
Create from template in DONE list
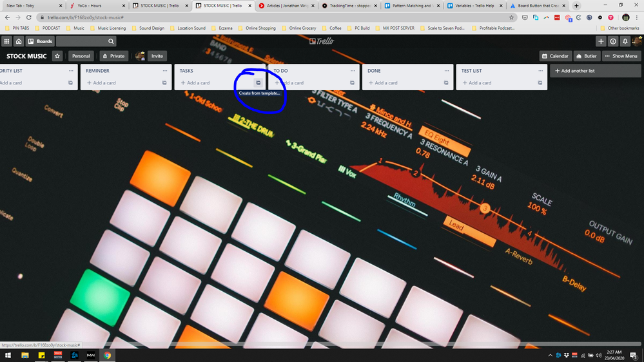coord(446,83)
